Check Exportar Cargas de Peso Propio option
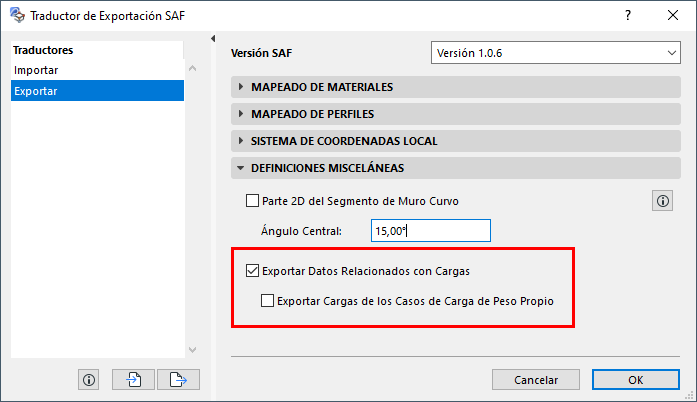This screenshot has width=697, height=402. pyautogui.click(x=267, y=299)
